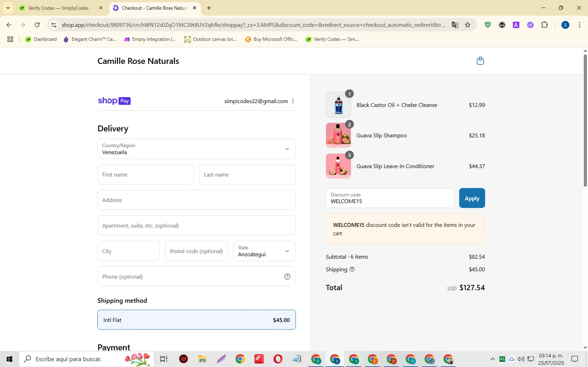Click the Guava Slip Shampoo thumbnail

coord(338,136)
